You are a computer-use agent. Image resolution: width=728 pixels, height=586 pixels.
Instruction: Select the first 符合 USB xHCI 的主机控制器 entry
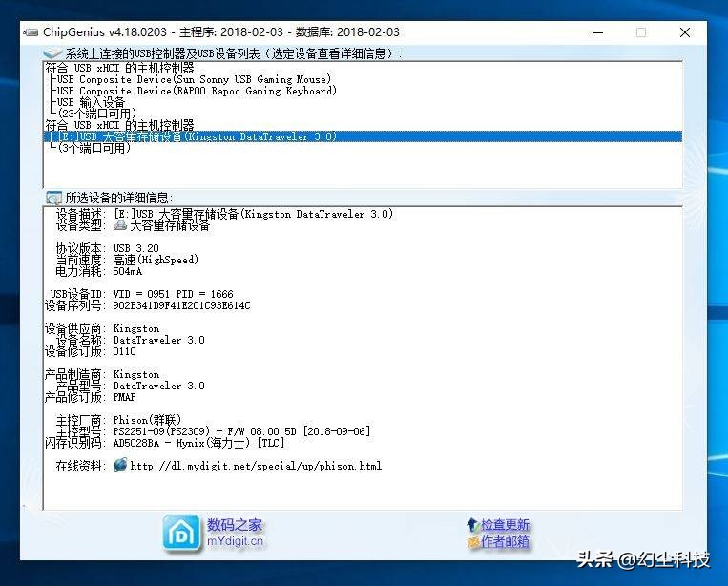pos(119,68)
